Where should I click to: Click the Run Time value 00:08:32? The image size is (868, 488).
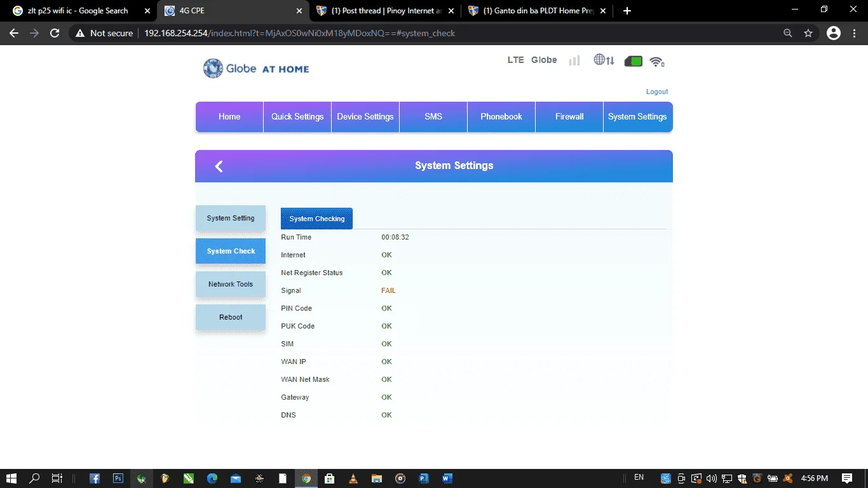point(395,237)
